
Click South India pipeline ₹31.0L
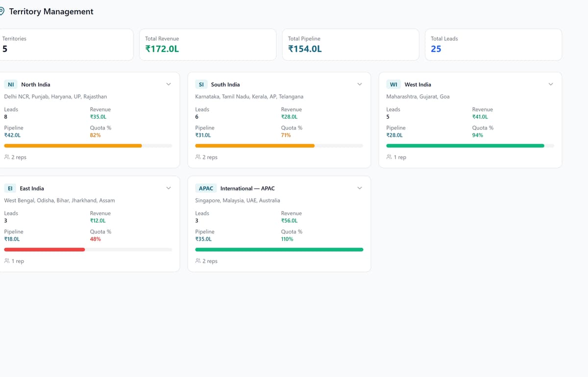pos(203,135)
